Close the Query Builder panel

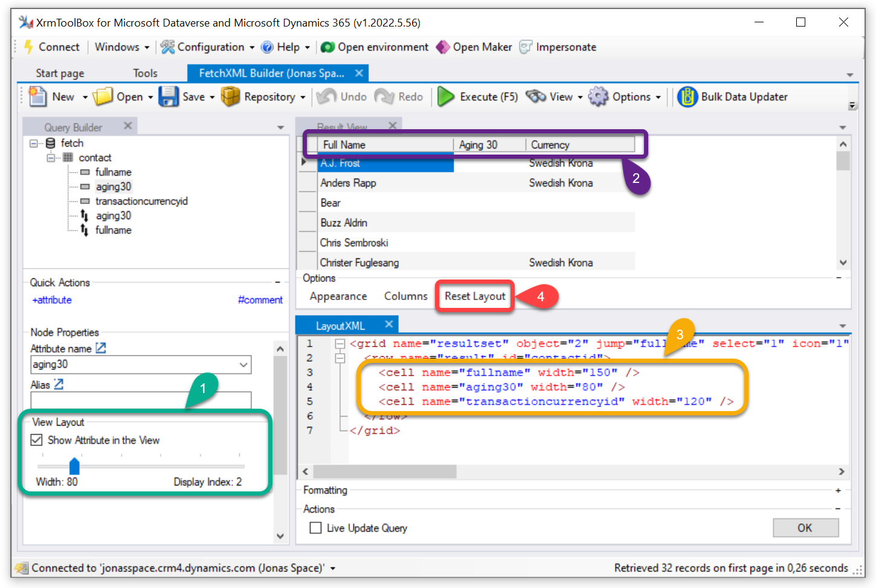pos(127,126)
